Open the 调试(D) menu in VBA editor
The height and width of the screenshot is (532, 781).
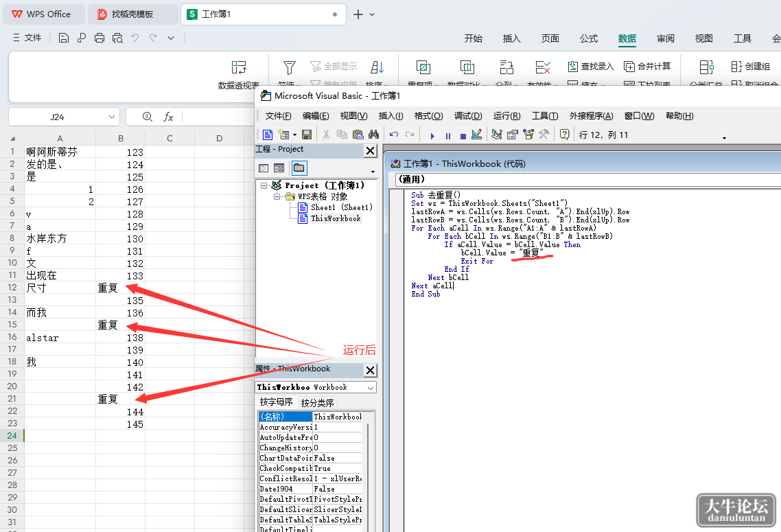click(468, 116)
